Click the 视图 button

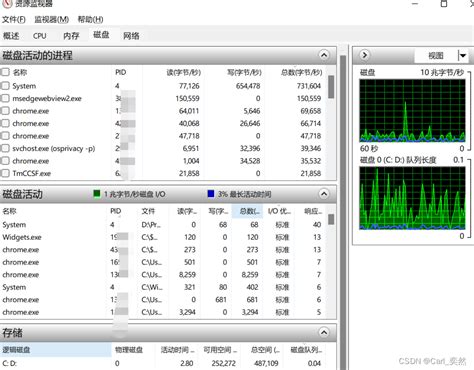(x=436, y=56)
